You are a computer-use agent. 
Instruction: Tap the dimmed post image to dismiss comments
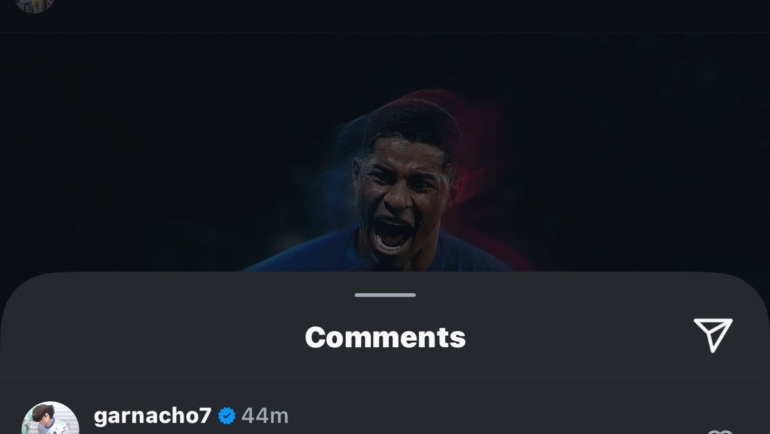(385, 152)
